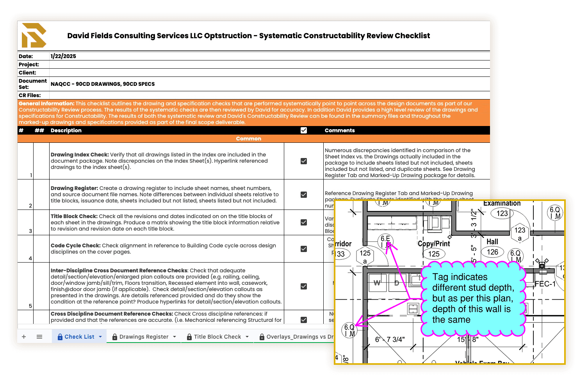588x380 pixels.
Task: Click lock icon on Drawings Register tab
Action: pyautogui.click(x=115, y=337)
